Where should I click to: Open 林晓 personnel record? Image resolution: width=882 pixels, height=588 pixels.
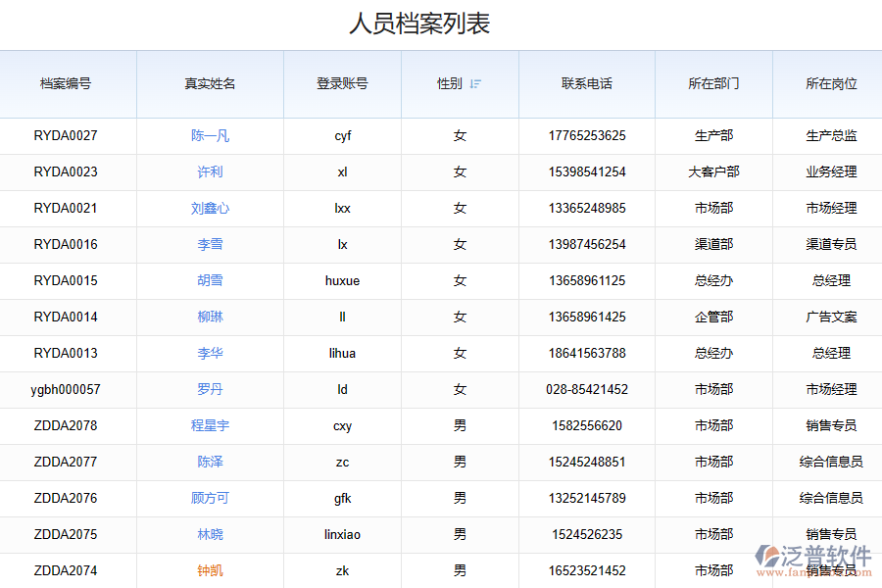pyautogui.click(x=210, y=535)
